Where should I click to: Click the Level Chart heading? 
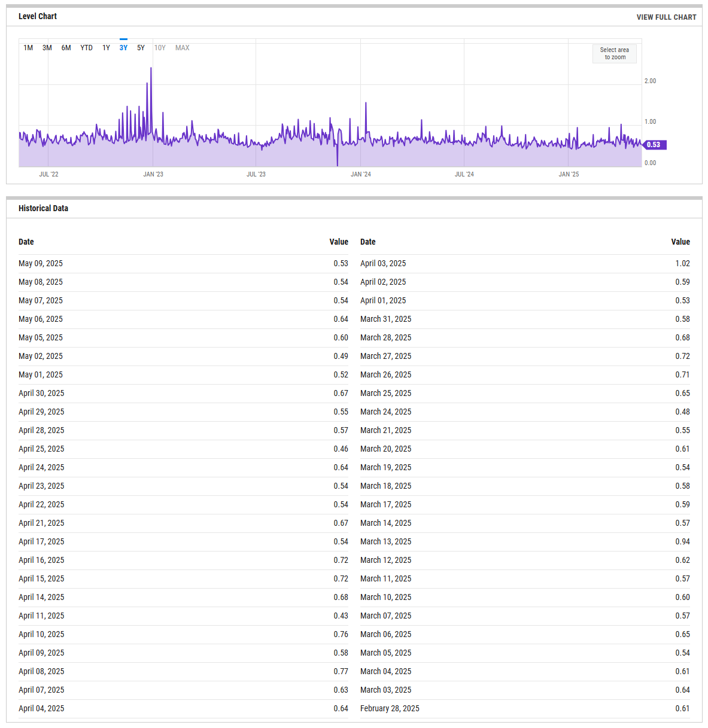click(x=38, y=16)
